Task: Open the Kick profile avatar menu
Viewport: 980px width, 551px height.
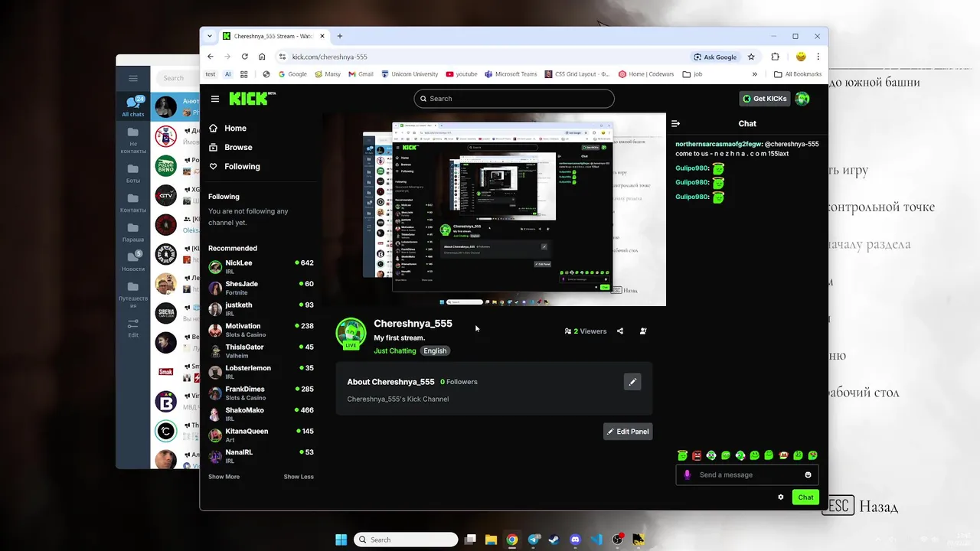Action: pos(802,98)
